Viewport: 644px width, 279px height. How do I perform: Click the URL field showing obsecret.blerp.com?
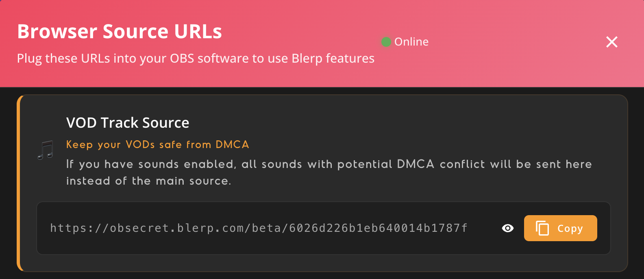point(259,228)
